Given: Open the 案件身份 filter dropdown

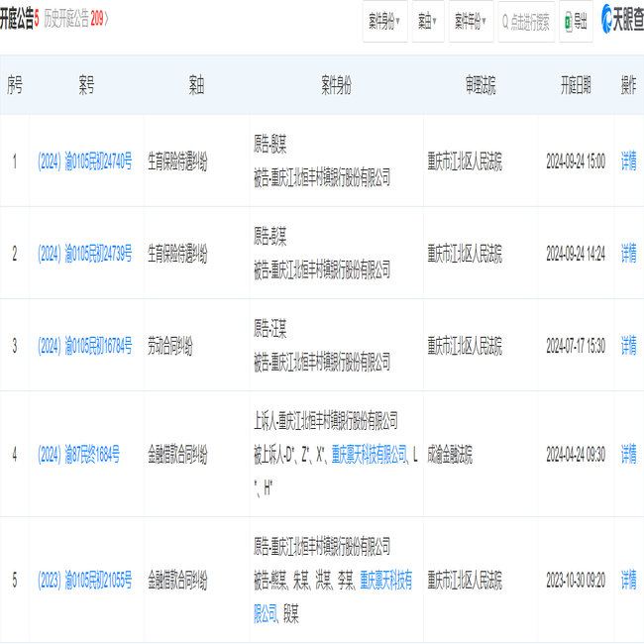Looking at the screenshot, I should pyautogui.click(x=384, y=22).
